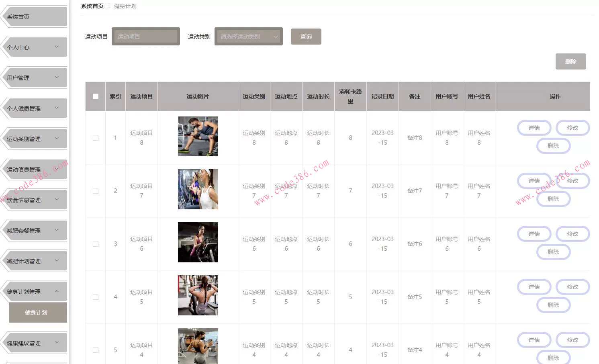Click 删除 for row 运动项目8
The height and width of the screenshot is (364, 599).
(x=554, y=146)
